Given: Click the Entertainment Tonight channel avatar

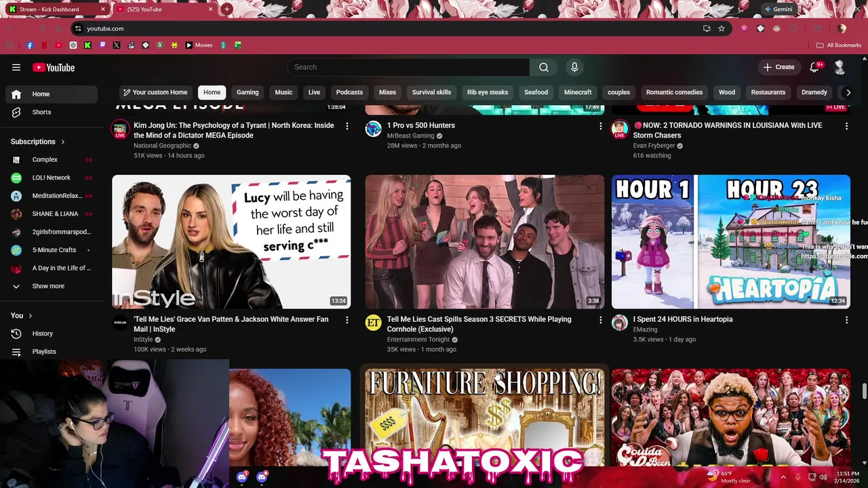Looking at the screenshot, I should pyautogui.click(x=373, y=323).
